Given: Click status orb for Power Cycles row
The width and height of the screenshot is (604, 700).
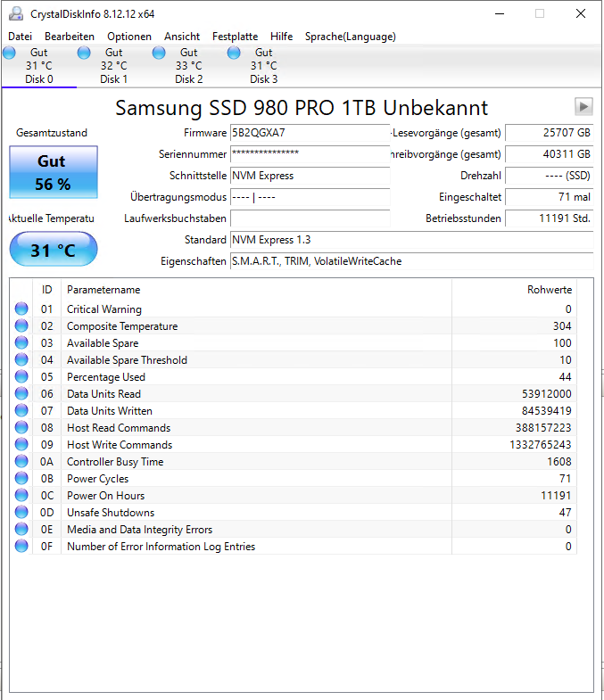Looking at the screenshot, I should (21, 478).
